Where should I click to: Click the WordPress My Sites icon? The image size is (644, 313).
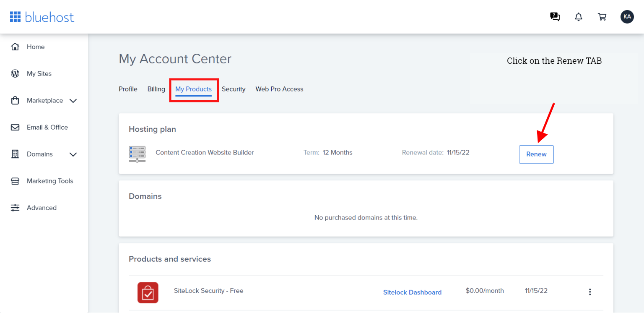pos(15,73)
